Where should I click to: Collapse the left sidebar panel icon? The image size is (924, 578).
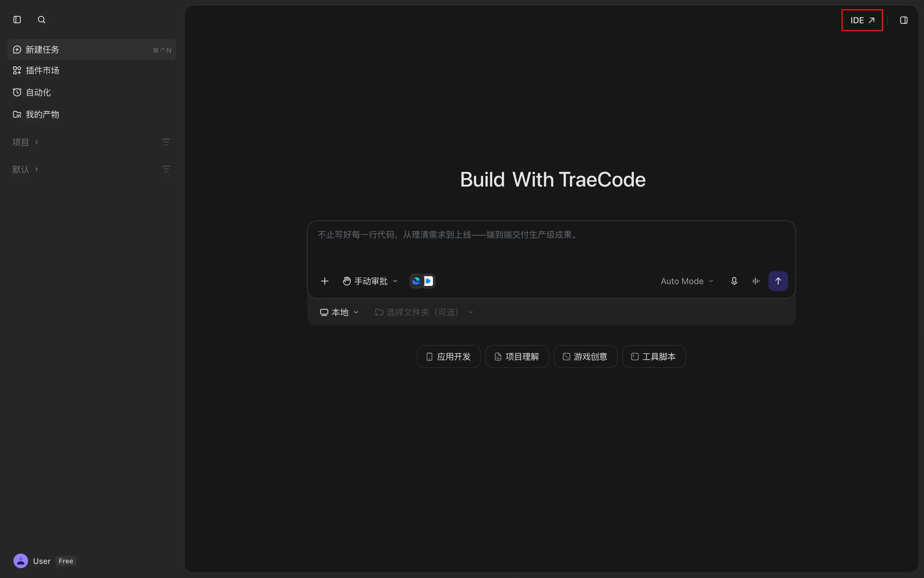(x=17, y=20)
